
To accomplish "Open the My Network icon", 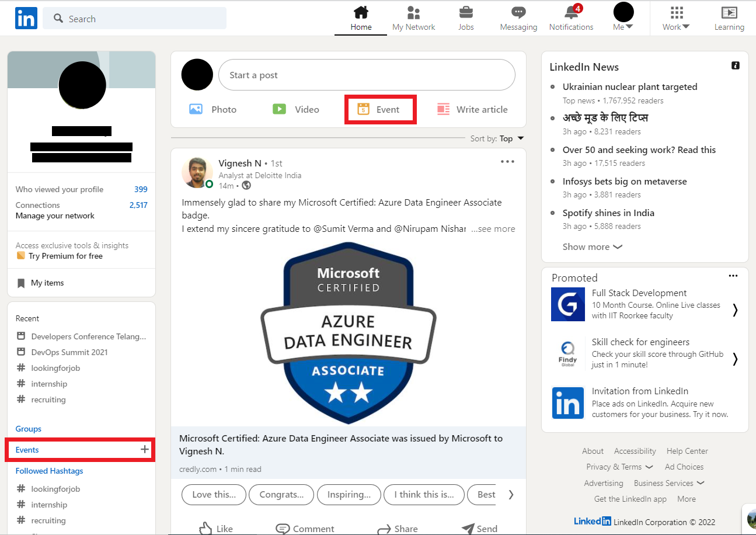I will (x=413, y=13).
